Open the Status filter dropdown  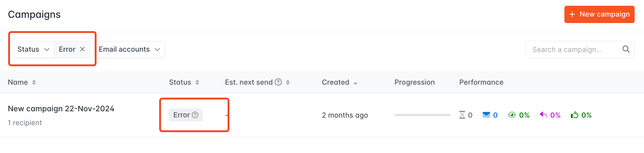tap(34, 49)
